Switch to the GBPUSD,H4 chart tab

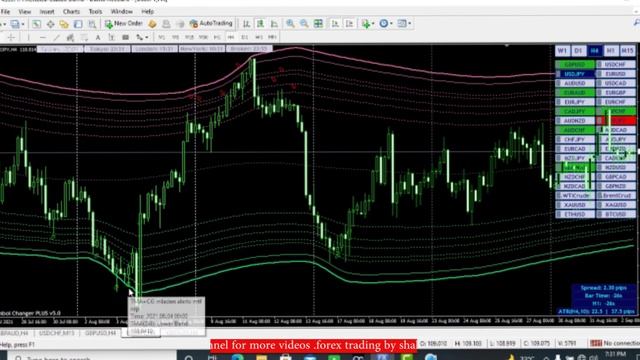[100, 333]
